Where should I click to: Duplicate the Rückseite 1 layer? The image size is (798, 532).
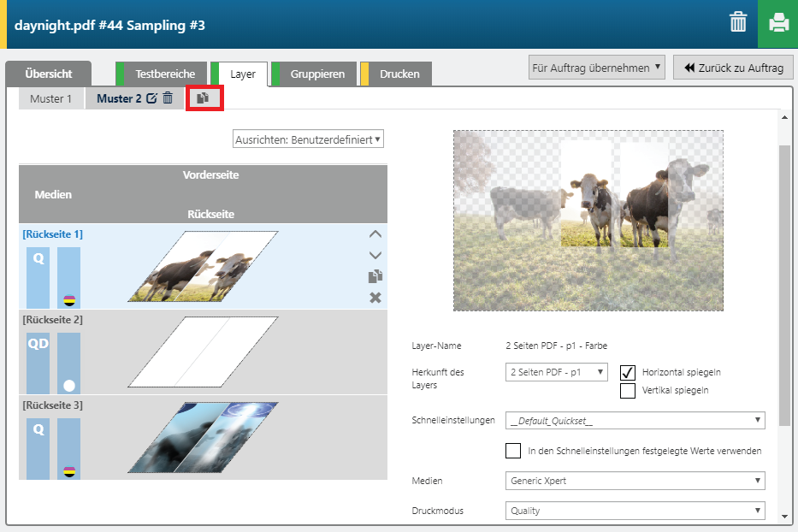pos(375,276)
